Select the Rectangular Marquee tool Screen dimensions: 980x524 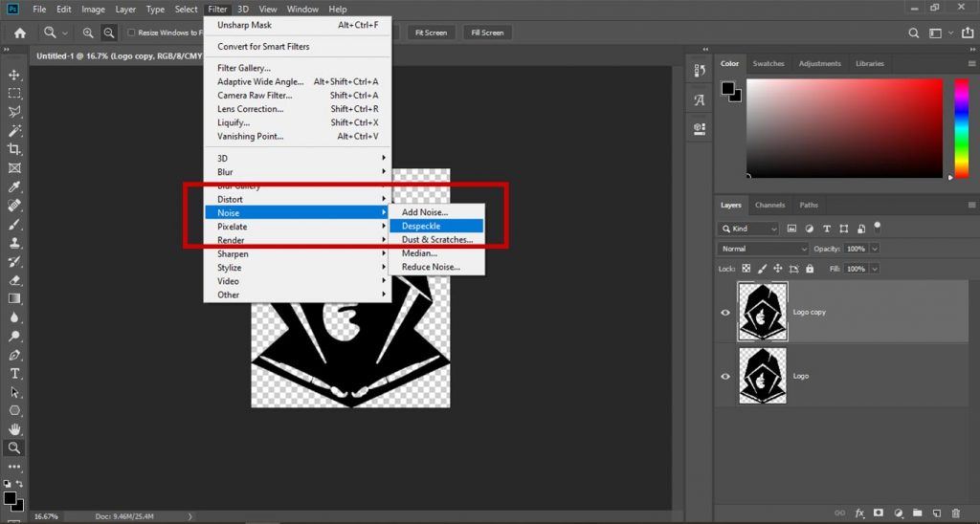[14, 94]
